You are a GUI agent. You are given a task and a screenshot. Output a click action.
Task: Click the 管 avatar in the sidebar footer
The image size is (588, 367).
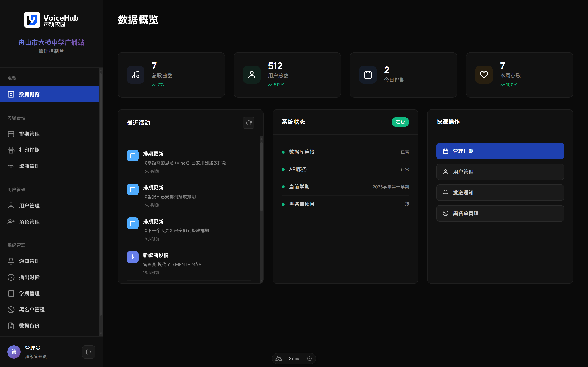14,352
